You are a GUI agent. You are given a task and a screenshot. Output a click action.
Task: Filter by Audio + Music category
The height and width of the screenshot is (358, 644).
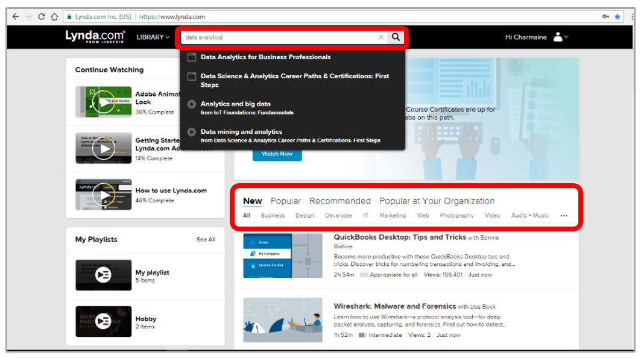tap(530, 215)
